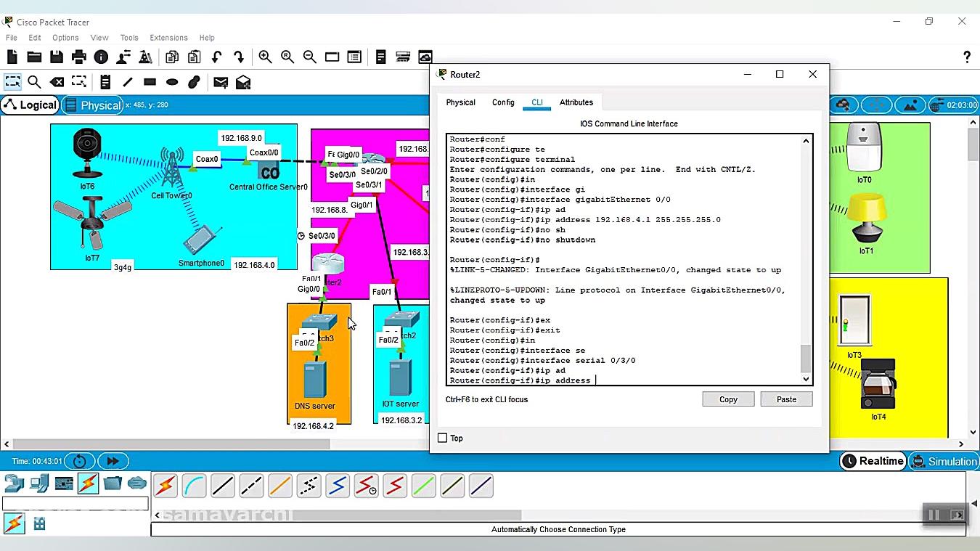Viewport: 980px width, 551px height.
Task: Choose the Serial DCE cable with clock
Action: coord(367,486)
